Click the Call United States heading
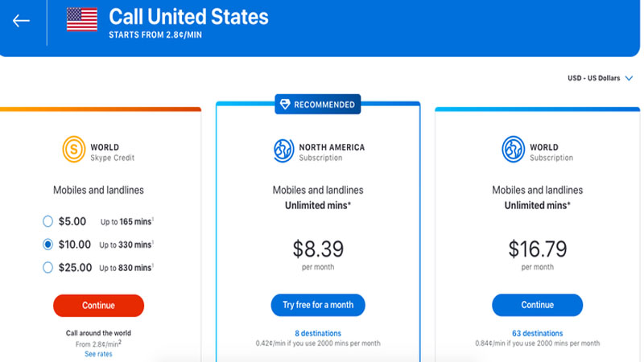Viewport: 644px width, 362px height. (x=188, y=17)
